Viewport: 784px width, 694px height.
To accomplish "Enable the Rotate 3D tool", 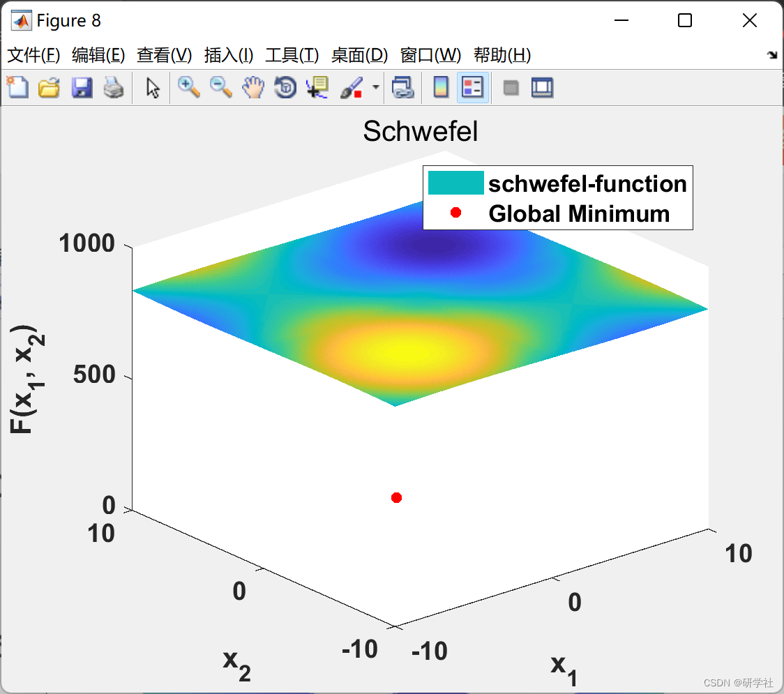I will (285, 87).
